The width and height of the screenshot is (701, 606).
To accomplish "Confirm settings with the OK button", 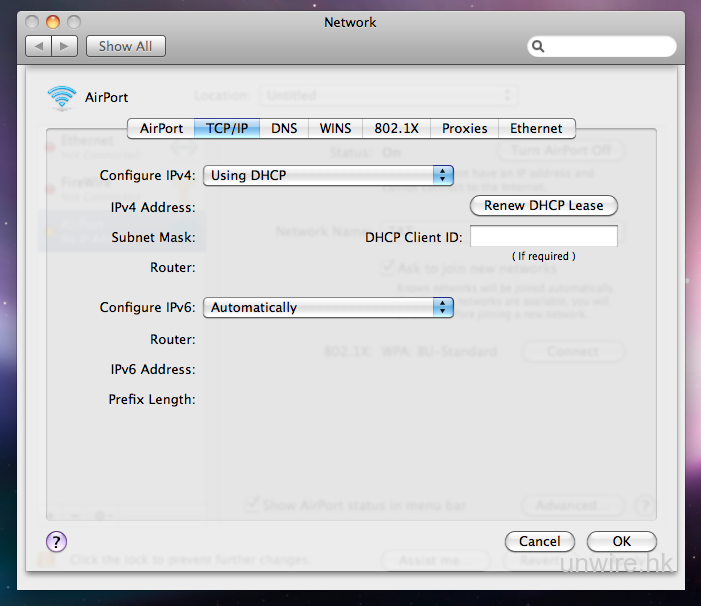I will point(621,541).
